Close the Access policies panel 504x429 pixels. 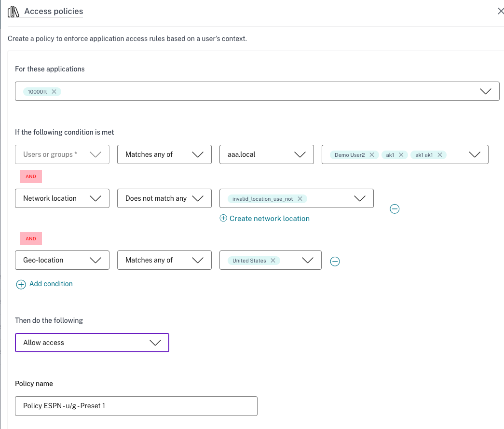[500, 11]
